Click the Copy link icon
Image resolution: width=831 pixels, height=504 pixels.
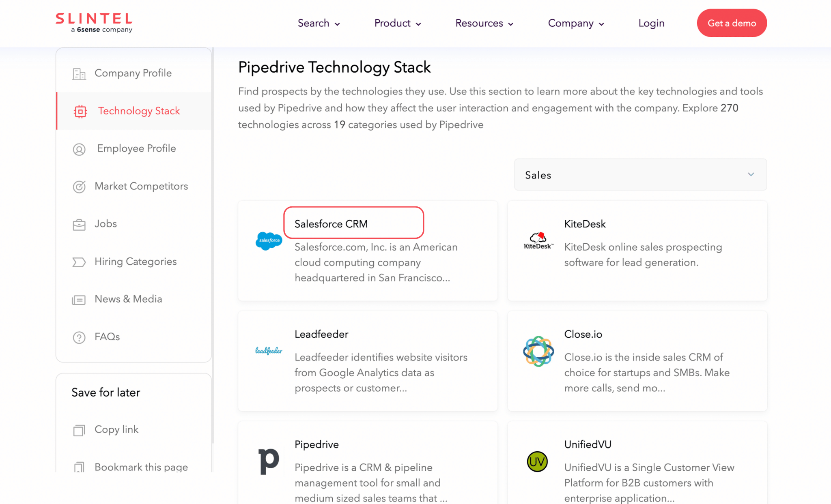click(79, 430)
